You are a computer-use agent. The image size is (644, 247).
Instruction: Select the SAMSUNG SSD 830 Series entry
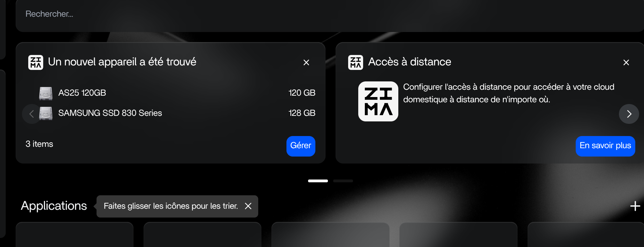point(110,113)
